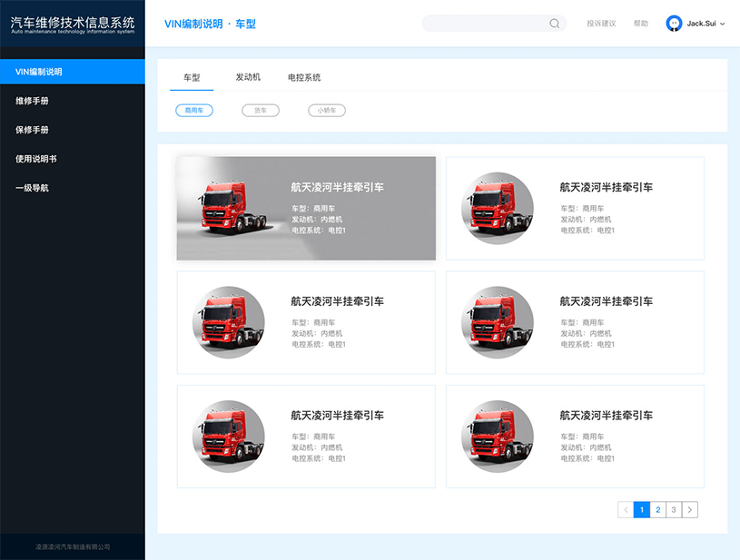Click round truck thumbnail in bottom-right card
The height and width of the screenshot is (560, 740).
498,437
